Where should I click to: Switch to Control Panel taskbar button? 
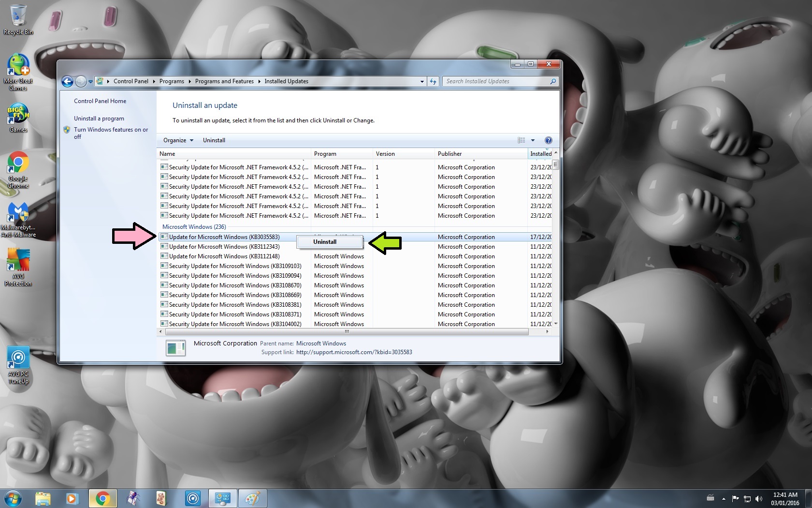coord(222,498)
